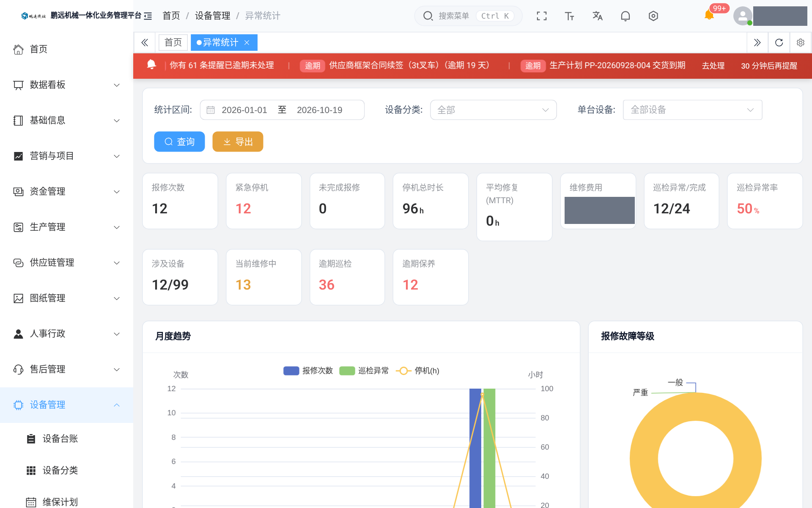
Task: Toggle the 报修次数 blue legend swatch
Action: pyautogui.click(x=291, y=371)
